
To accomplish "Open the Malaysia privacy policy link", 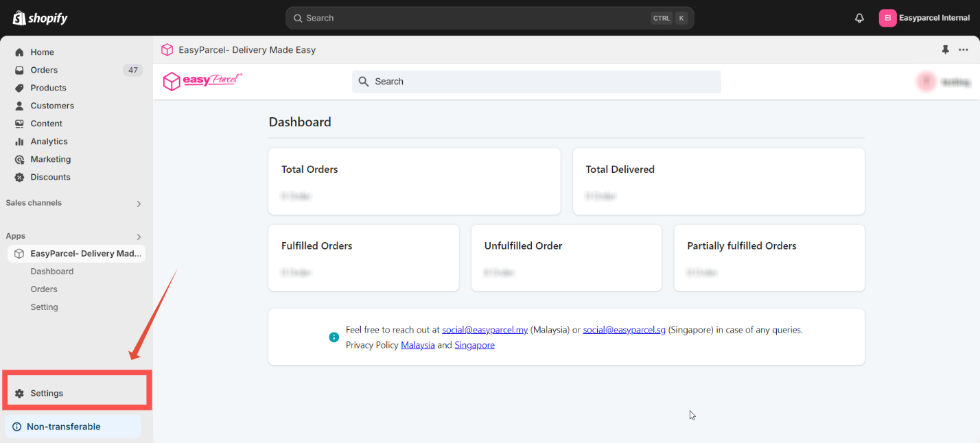I will point(418,345).
